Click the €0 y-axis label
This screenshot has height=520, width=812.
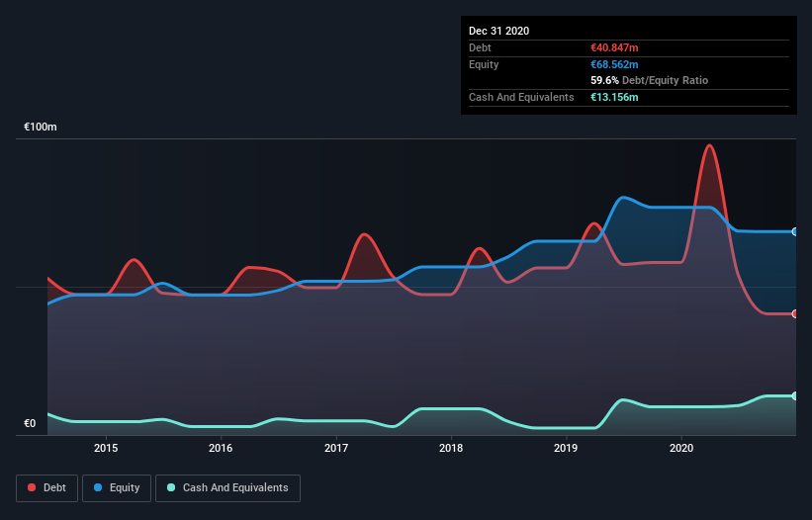30,423
